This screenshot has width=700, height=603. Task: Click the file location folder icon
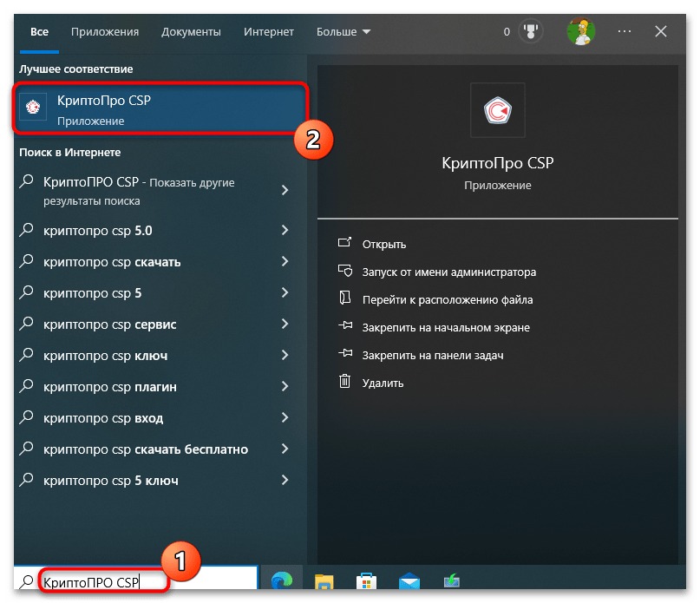point(344,298)
